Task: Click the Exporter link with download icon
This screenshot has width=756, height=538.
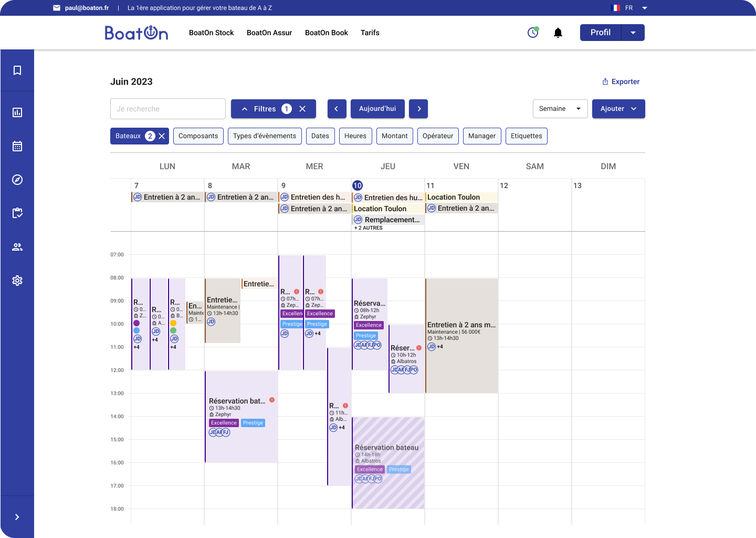Action: pos(621,81)
